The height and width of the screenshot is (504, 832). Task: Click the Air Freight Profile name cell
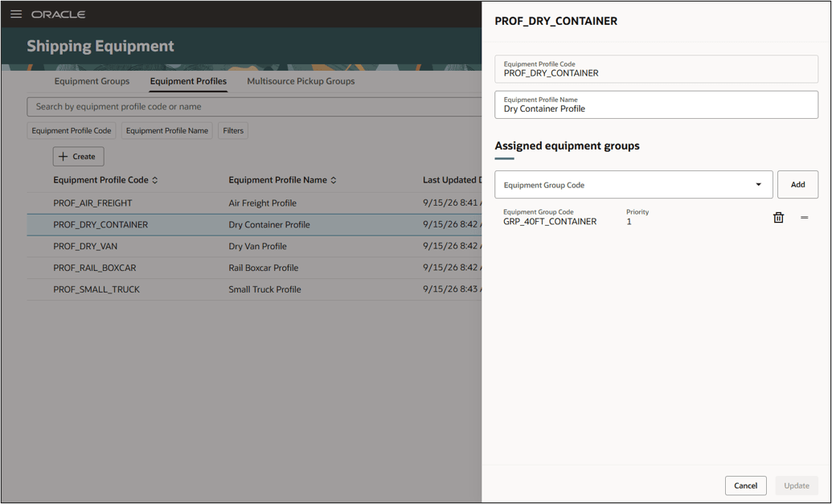(x=262, y=203)
